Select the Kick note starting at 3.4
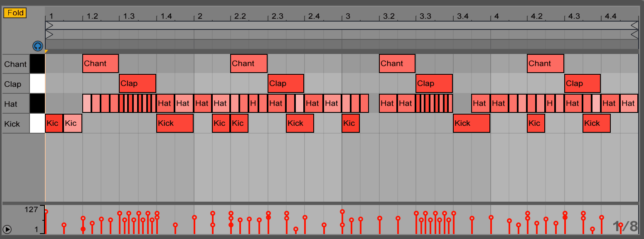 click(x=472, y=123)
